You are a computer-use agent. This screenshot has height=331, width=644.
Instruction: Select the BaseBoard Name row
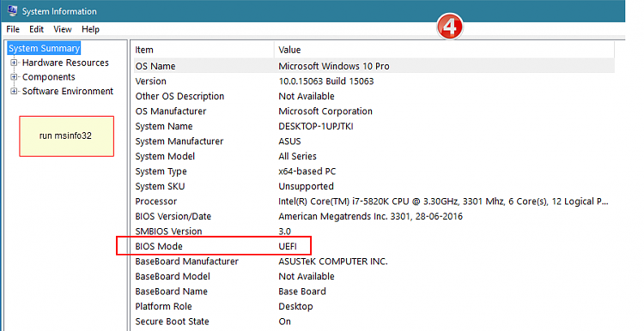click(x=374, y=292)
